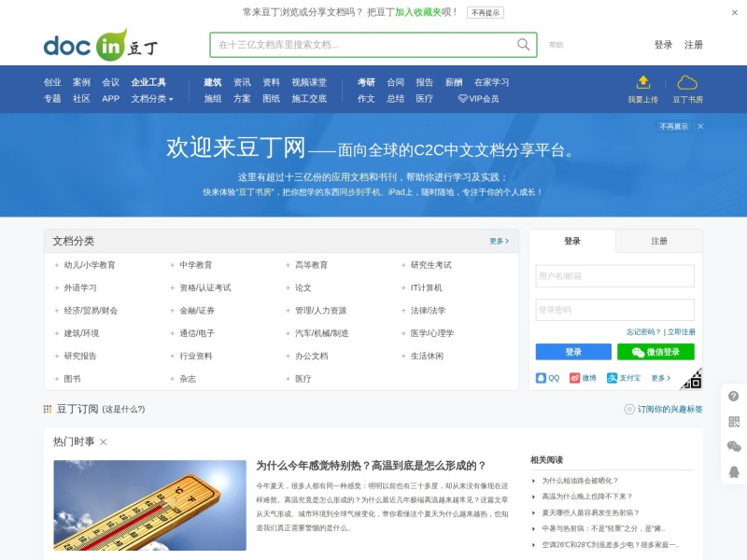747x560 pixels.
Task: Expand the 法律/法学 category
Action: coord(403,311)
